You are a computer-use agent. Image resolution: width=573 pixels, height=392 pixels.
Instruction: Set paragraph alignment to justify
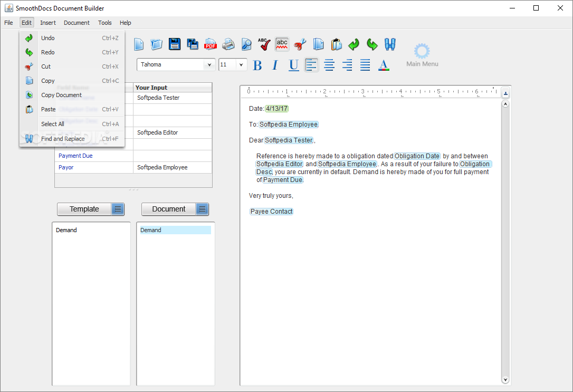365,65
